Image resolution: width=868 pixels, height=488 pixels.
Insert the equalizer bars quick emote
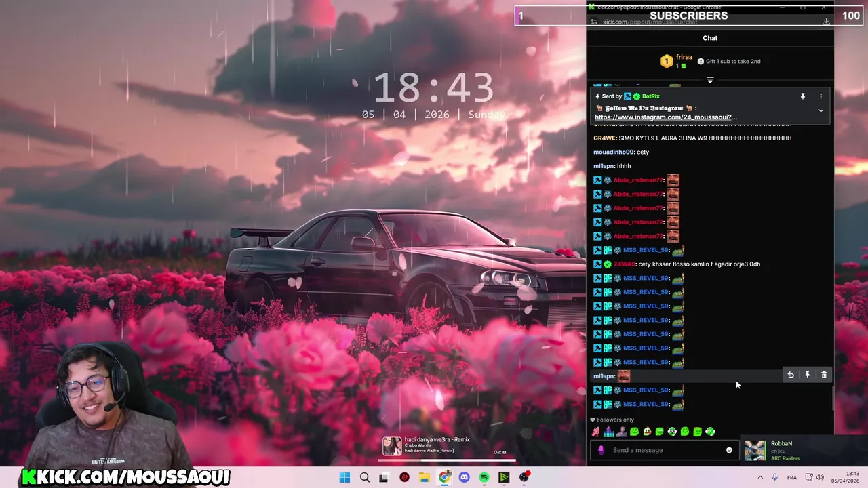point(608,432)
